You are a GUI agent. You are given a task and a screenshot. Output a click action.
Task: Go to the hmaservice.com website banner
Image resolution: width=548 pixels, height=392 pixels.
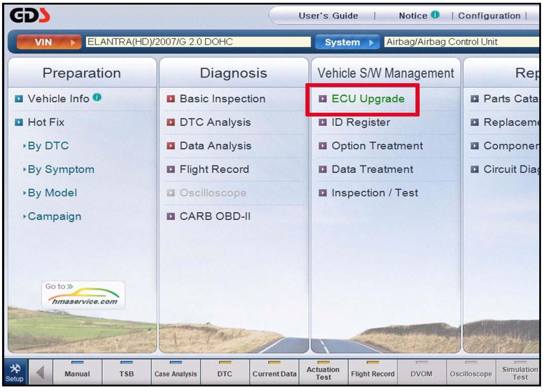[x=83, y=295]
